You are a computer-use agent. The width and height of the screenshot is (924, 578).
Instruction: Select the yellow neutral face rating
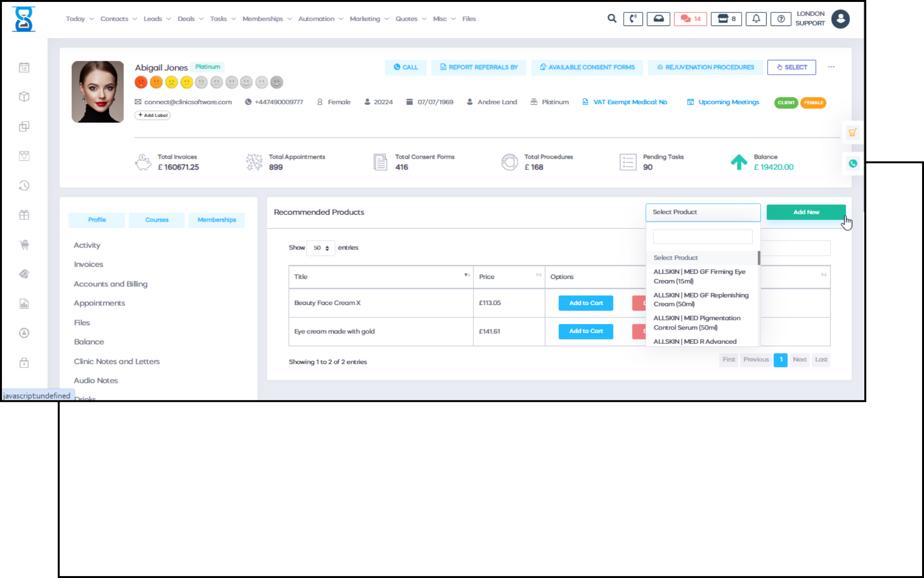(x=186, y=82)
